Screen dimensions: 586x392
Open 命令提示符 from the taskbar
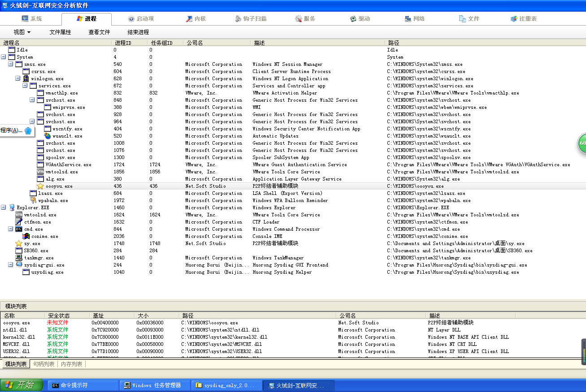pos(83,385)
